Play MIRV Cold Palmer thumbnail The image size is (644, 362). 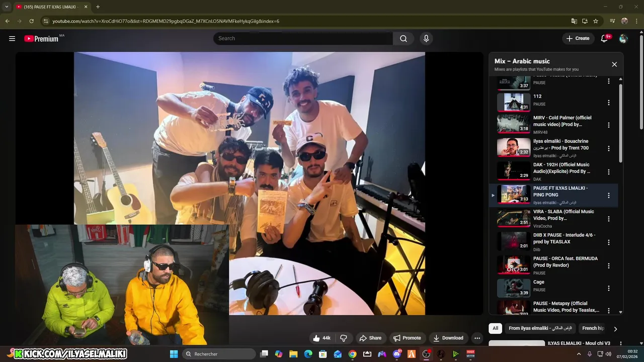tap(514, 124)
